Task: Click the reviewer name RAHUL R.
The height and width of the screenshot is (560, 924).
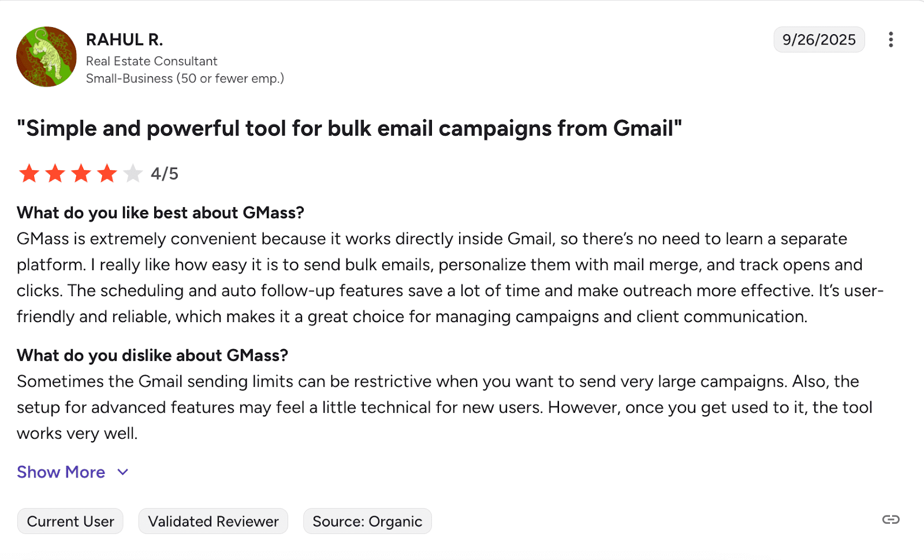Action: tap(124, 39)
